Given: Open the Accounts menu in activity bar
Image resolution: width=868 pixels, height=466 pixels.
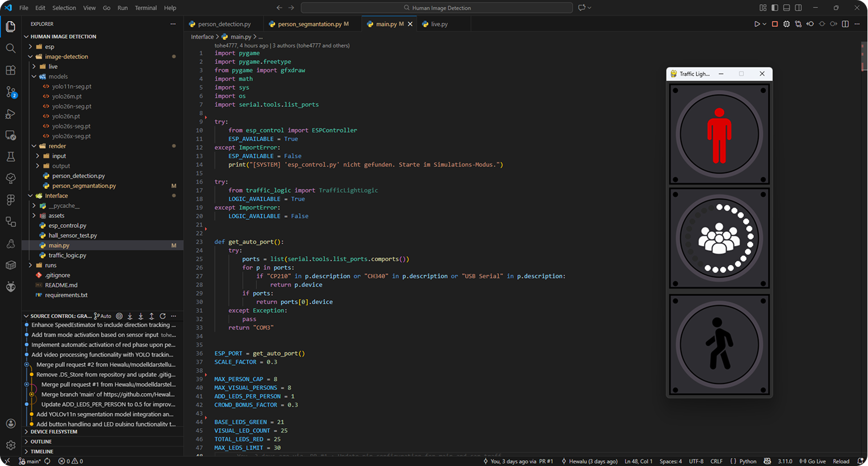Looking at the screenshot, I should coord(10,424).
